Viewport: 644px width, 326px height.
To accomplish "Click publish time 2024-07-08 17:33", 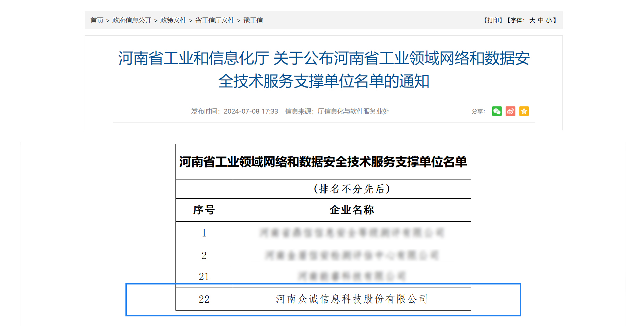I will [251, 112].
